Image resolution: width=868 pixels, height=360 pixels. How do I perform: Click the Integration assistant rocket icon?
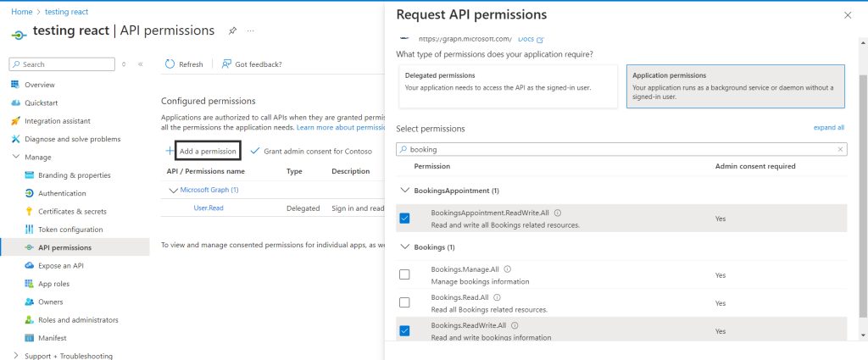tap(15, 121)
